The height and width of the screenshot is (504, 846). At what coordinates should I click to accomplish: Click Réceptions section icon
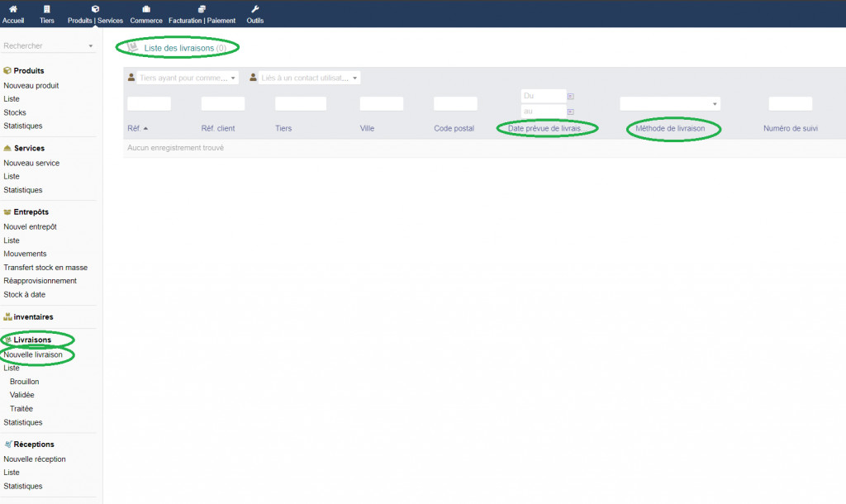click(x=8, y=445)
